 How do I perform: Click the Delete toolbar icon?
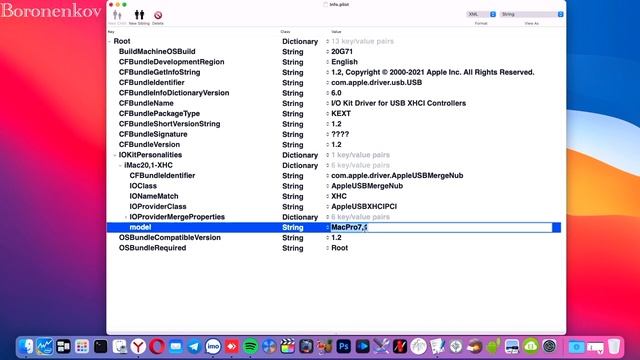click(158, 16)
